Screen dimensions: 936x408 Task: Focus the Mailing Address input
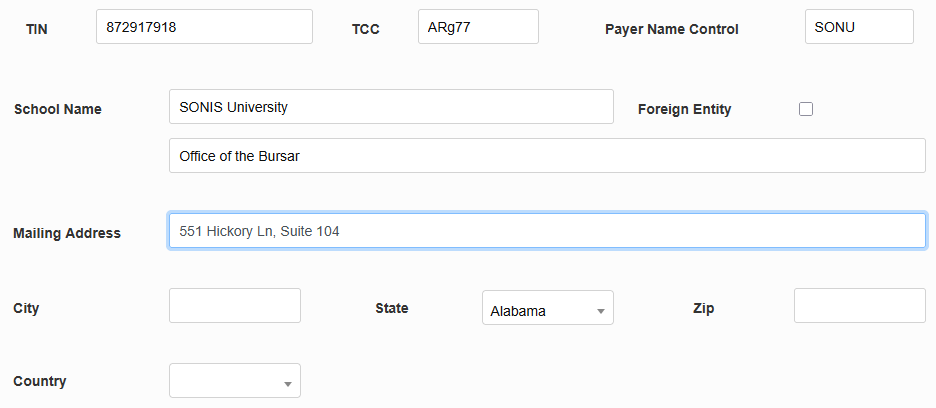pyautogui.click(x=547, y=231)
